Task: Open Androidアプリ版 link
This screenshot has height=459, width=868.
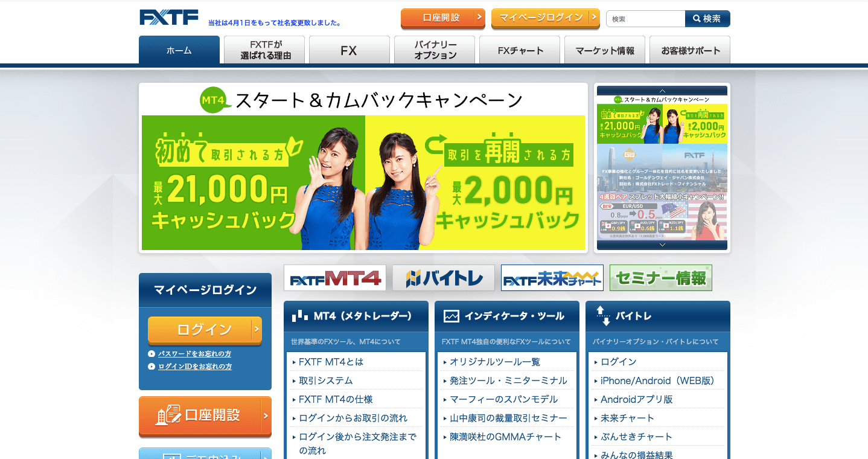Action: click(x=637, y=399)
